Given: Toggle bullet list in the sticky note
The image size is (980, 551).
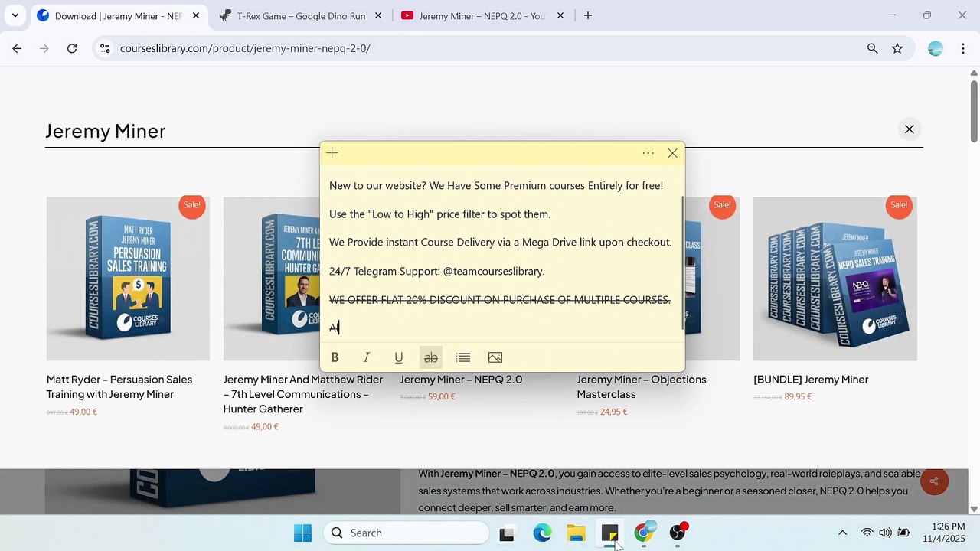Looking at the screenshot, I should click(x=463, y=357).
